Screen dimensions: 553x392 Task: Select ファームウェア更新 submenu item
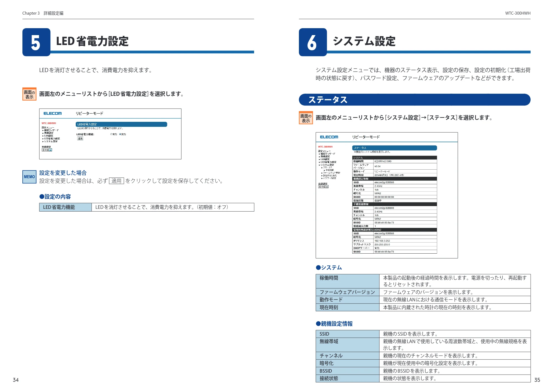click(332, 173)
